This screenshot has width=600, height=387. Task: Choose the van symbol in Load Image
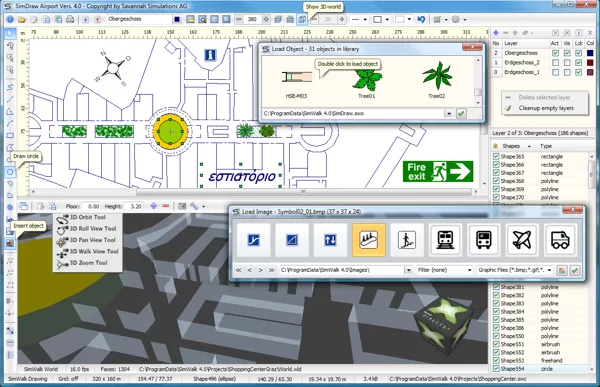click(560, 240)
